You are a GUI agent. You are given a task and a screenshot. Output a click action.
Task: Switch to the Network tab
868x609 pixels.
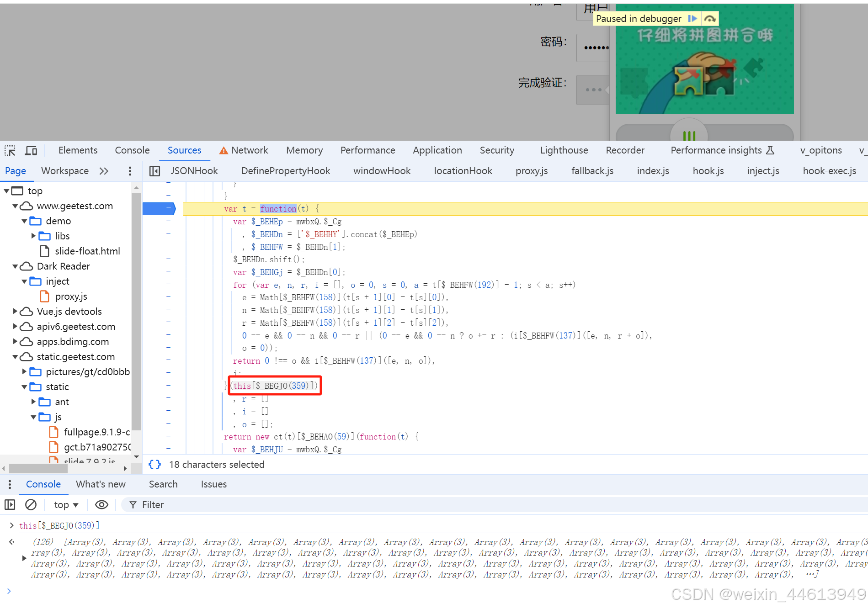coord(250,150)
